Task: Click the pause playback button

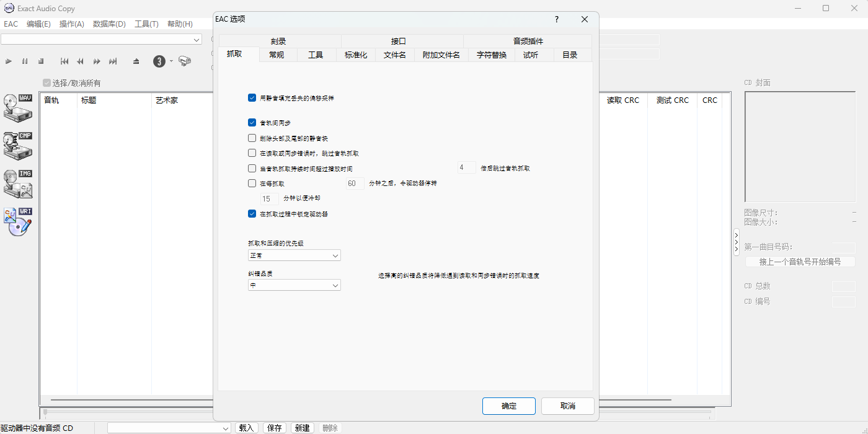Action: (x=25, y=61)
